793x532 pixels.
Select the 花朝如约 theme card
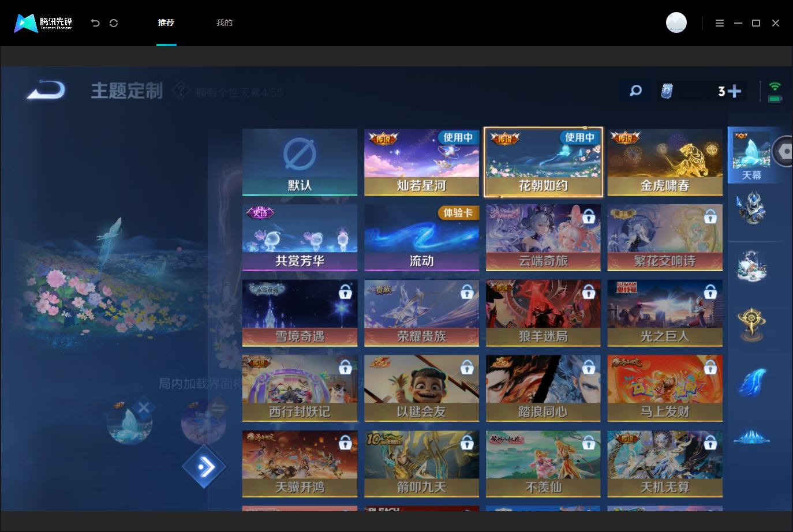point(543,162)
